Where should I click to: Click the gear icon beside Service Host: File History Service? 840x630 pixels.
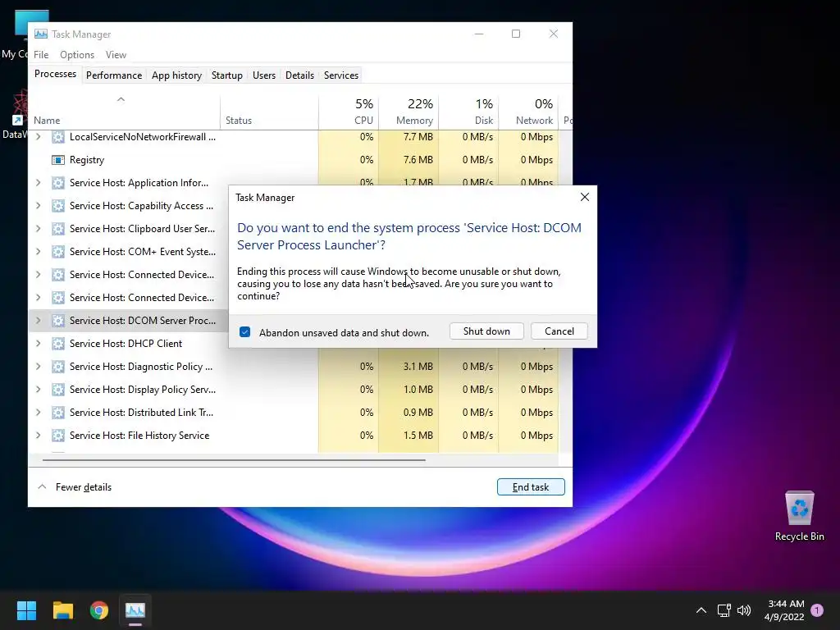[x=58, y=436]
